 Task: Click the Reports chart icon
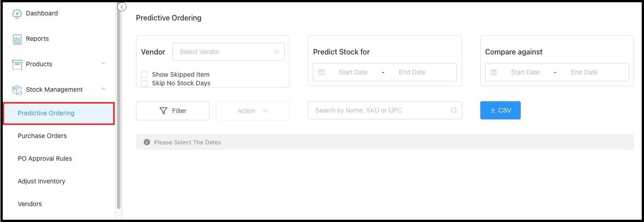coord(17,39)
